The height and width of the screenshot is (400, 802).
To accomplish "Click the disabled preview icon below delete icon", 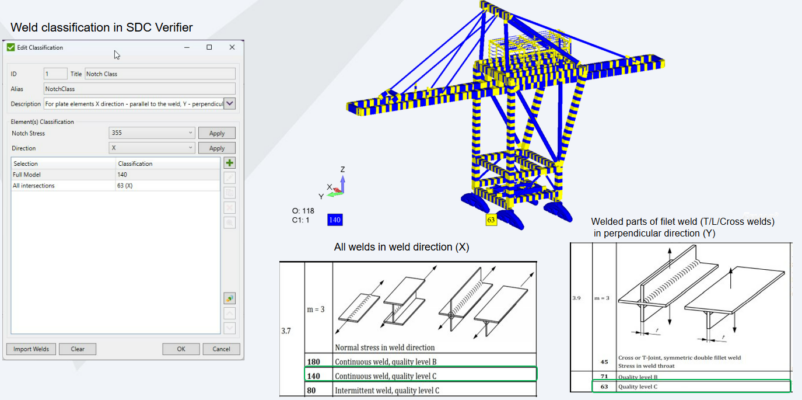I will pos(230,223).
